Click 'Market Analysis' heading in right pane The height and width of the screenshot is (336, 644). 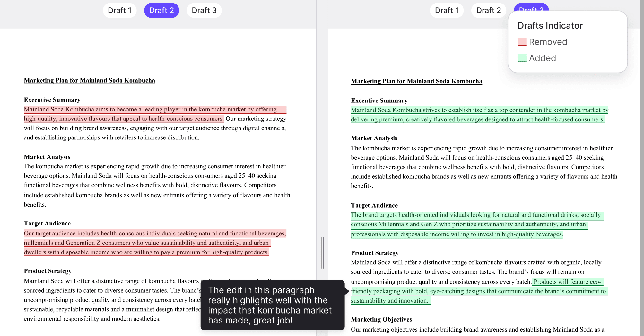tap(374, 138)
